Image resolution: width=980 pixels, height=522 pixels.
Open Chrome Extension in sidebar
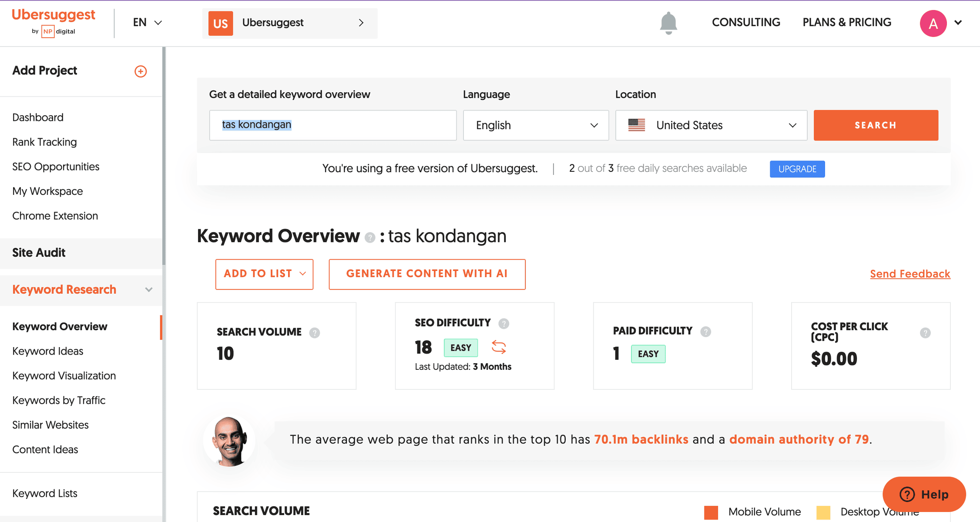(x=55, y=216)
